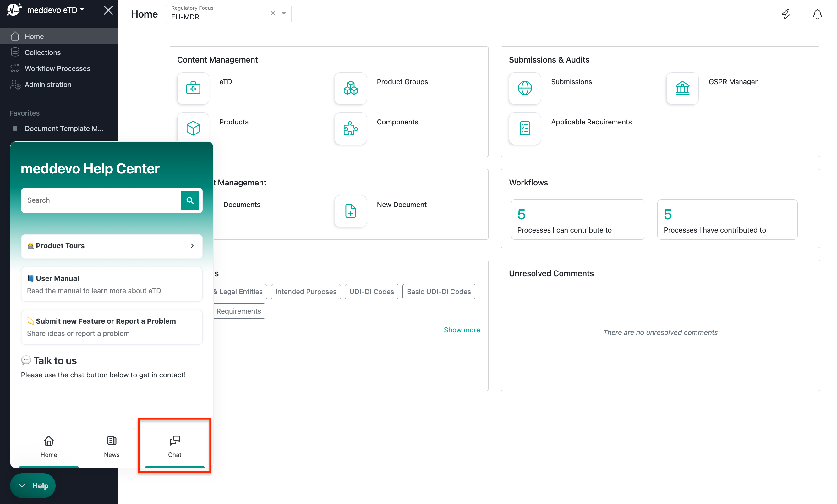This screenshot has height=504, width=837.
Task: Open the Components puzzle icon tile
Action: click(350, 129)
